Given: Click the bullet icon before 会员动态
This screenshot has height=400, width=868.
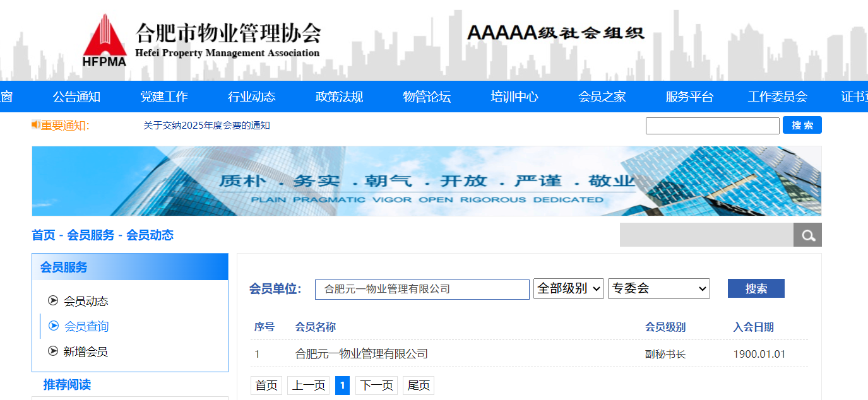Looking at the screenshot, I should (x=53, y=300).
